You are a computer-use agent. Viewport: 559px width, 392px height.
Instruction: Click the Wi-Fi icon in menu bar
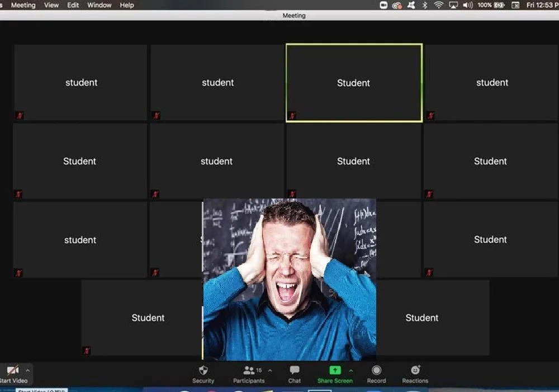pyautogui.click(x=439, y=5)
